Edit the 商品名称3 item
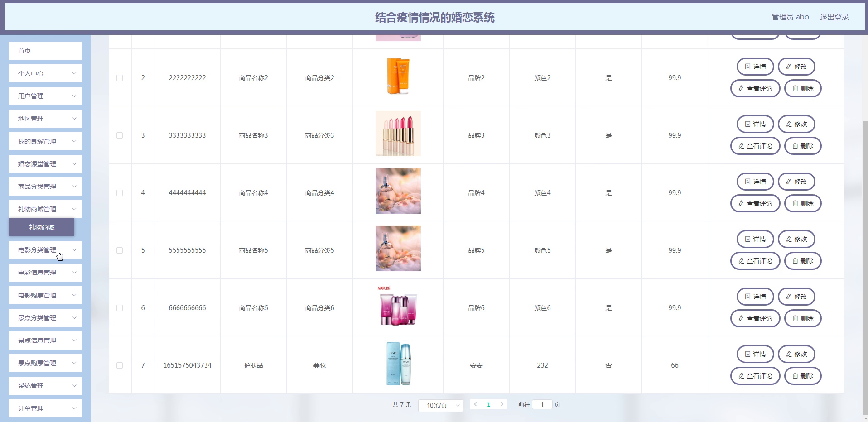Screen dimensions: 868x422 (x=796, y=124)
